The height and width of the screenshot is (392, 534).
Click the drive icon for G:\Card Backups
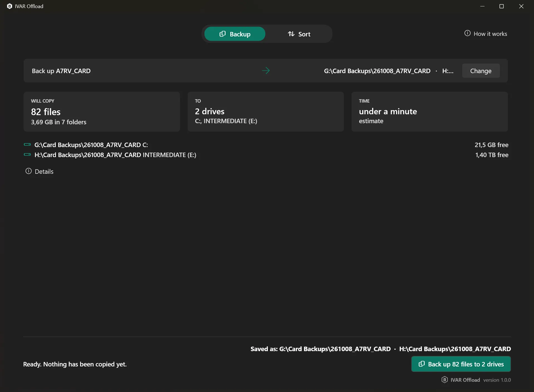click(x=27, y=145)
